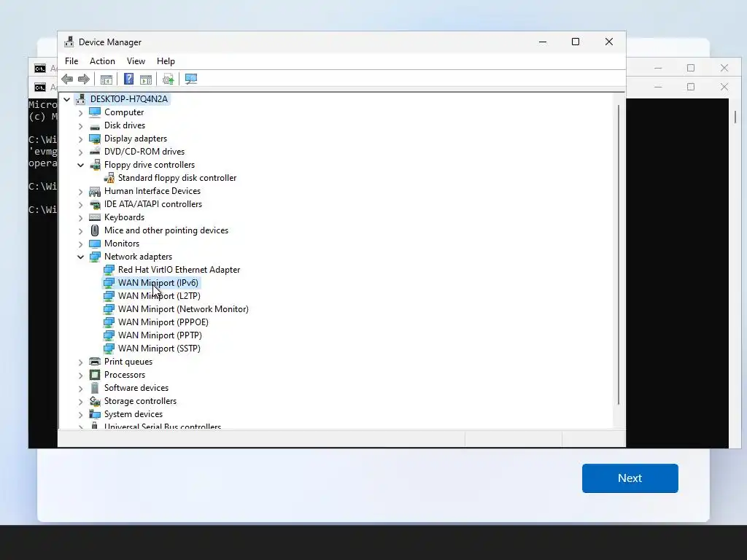747x560 pixels.
Task: Select Universal Serial Bus controllers row
Action: click(163, 426)
